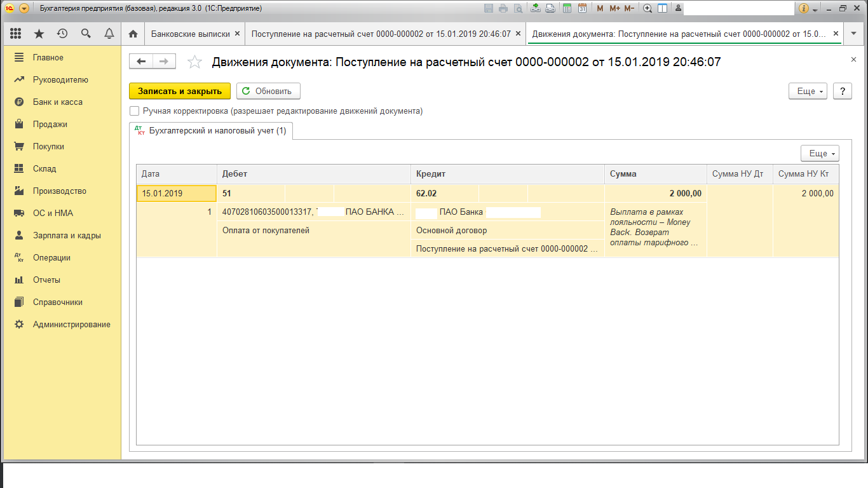Open the Зарплата и кадры section
The width and height of the screenshot is (868, 488).
(67, 235)
